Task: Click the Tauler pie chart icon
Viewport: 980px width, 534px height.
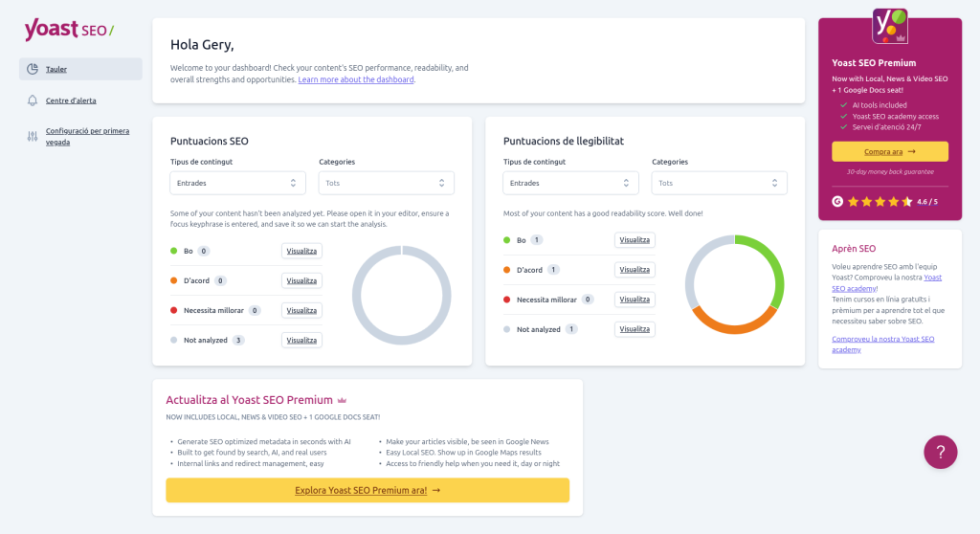Action: (x=33, y=69)
